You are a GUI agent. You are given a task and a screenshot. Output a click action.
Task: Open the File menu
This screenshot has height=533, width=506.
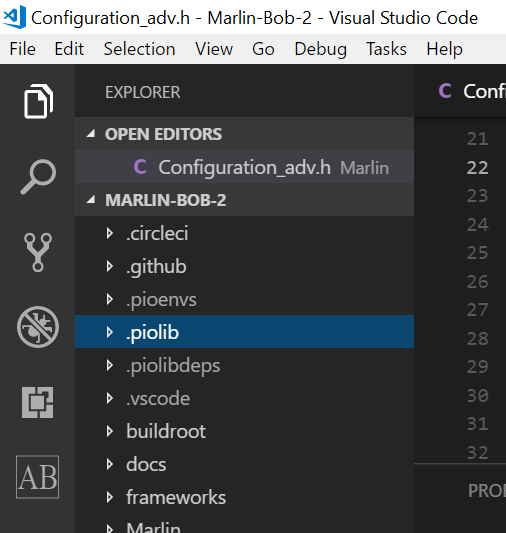[x=22, y=49]
